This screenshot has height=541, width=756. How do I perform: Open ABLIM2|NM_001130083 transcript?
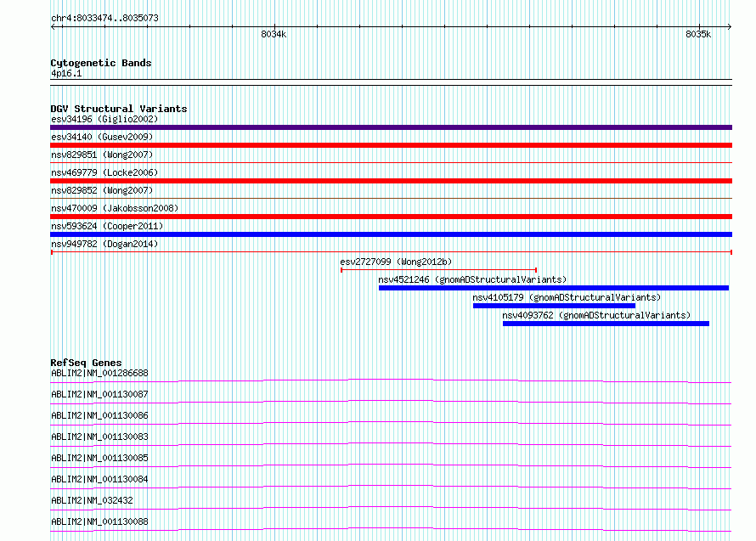[x=99, y=437]
